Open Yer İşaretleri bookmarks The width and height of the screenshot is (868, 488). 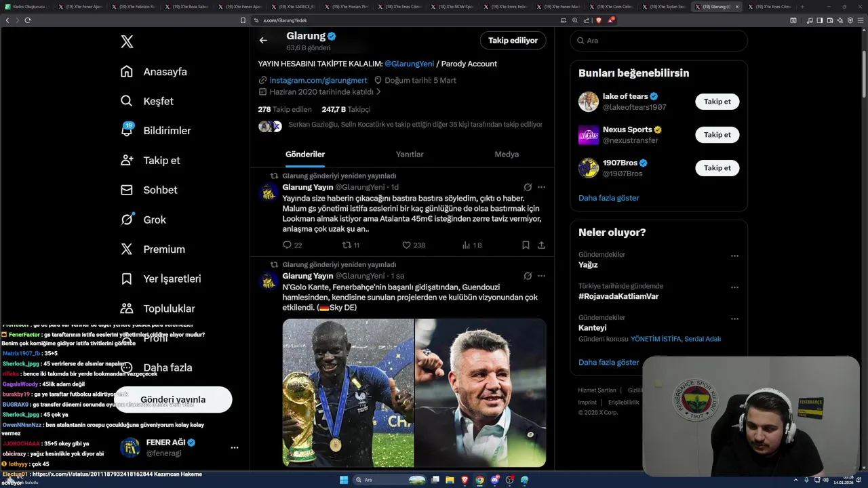[161, 279]
